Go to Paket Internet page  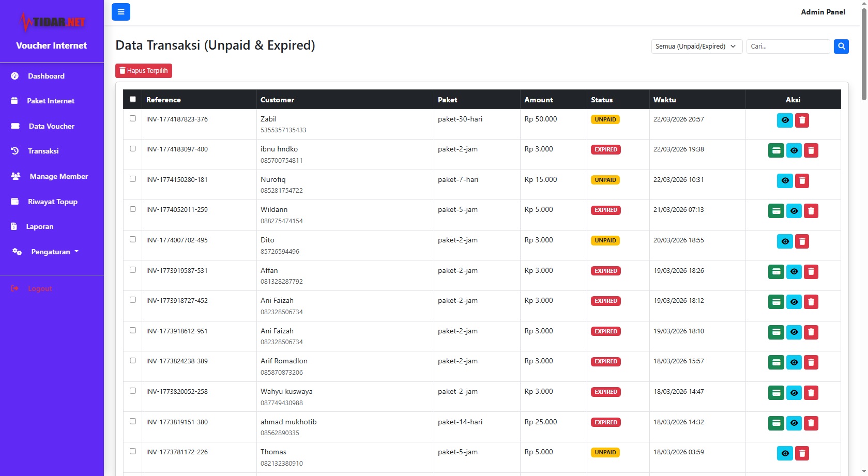(52, 101)
